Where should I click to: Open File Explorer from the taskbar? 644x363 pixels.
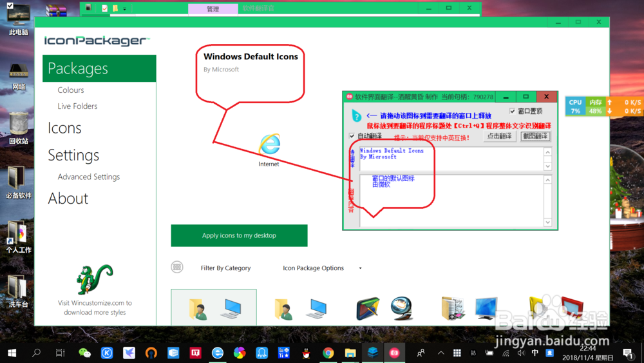click(x=350, y=353)
